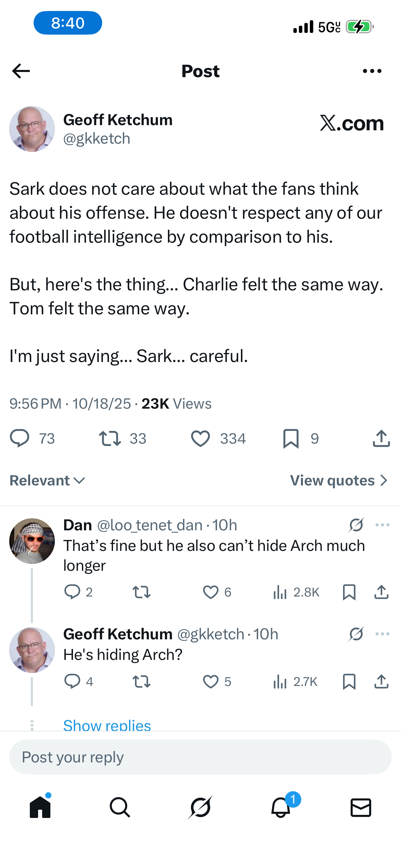
Task: Open more options on Geoff's "He's hiding Arch?" reply
Action: (x=382, y=634)
